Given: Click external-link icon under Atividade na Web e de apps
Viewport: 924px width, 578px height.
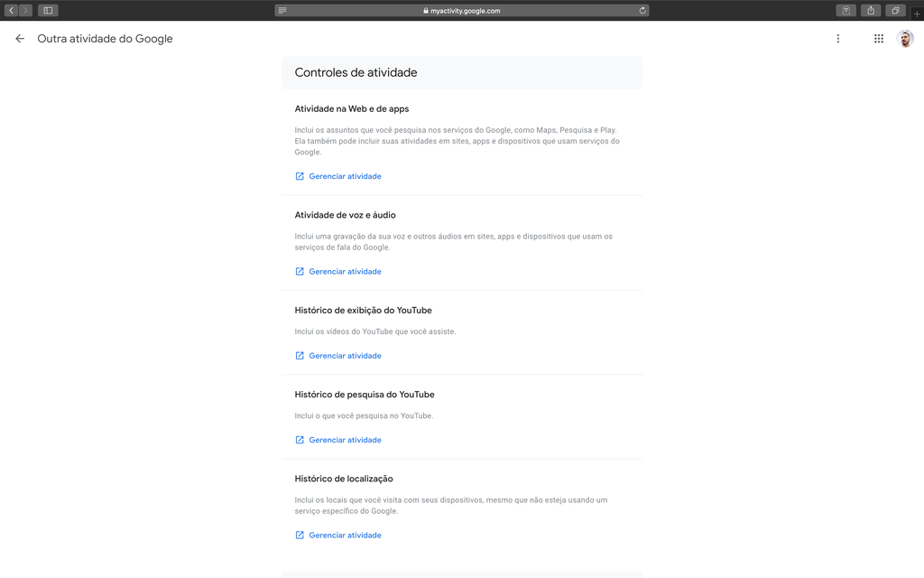Looking at the screenshot, I should pos(300,176).
